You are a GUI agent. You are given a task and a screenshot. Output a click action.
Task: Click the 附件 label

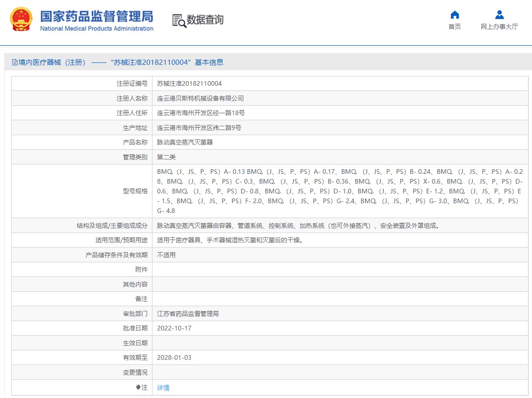141,269
